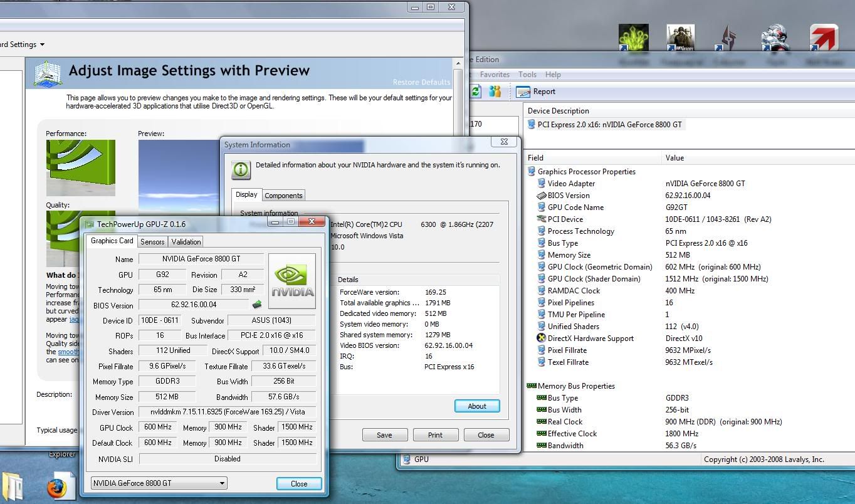
Task: Click the NVIDIA SLI Disabled field
Action: coord(227,459)
